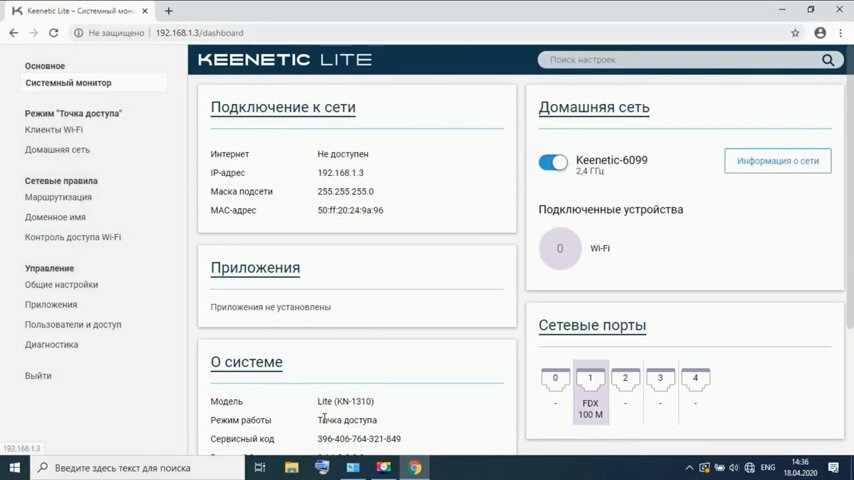Click 'Не доступен' internet status text

point(343,154)
